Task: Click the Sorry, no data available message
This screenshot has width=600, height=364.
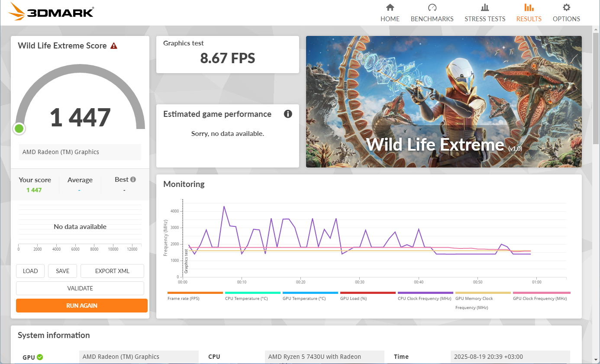Action: click(x=228, y=134)
